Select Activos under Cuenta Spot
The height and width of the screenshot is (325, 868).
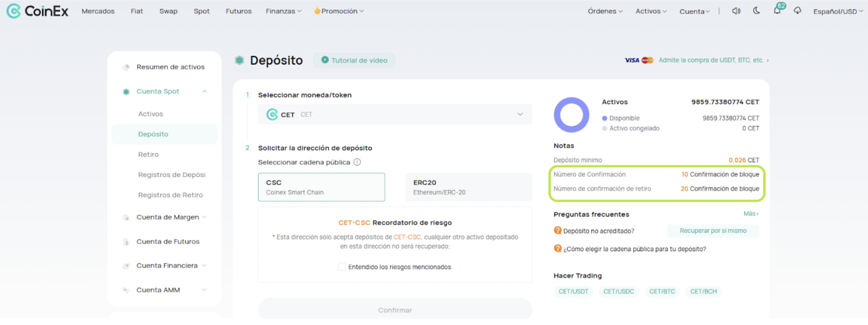pos(151,114)
